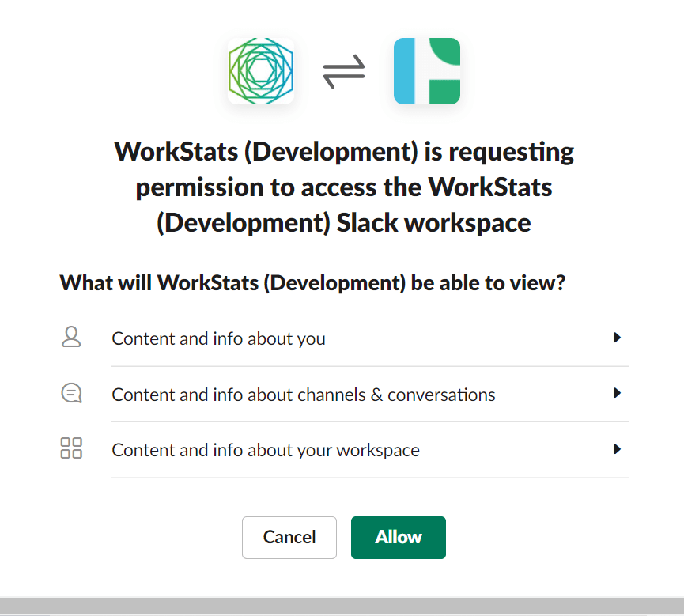Expand the 'about your workspace' disclosure arrow
684x616 pixels.
pyautogui.click(x=617, y=449)
